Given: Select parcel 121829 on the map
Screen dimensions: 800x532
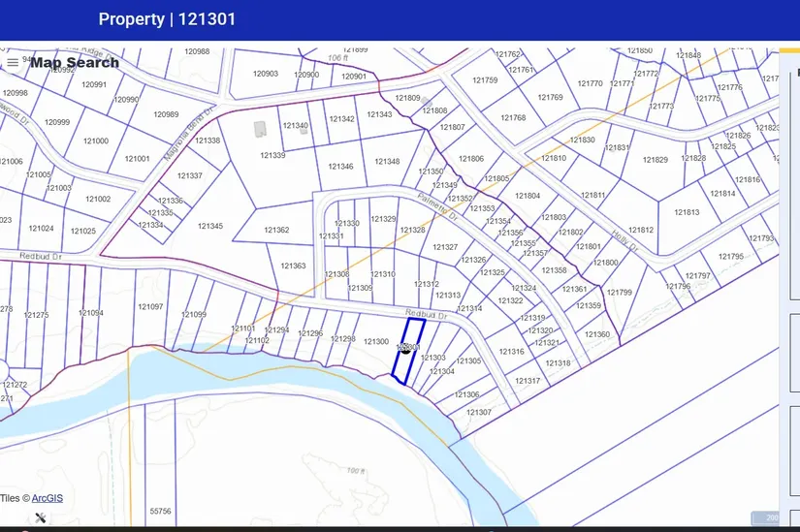Looking at the screenshot, I should pos(656,160).
